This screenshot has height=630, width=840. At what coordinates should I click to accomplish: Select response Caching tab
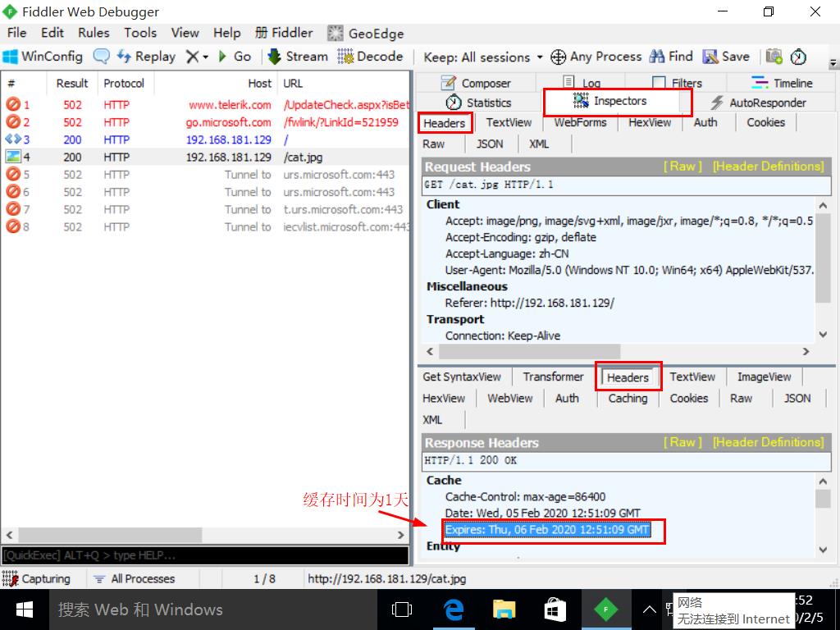tap(628, 398)
